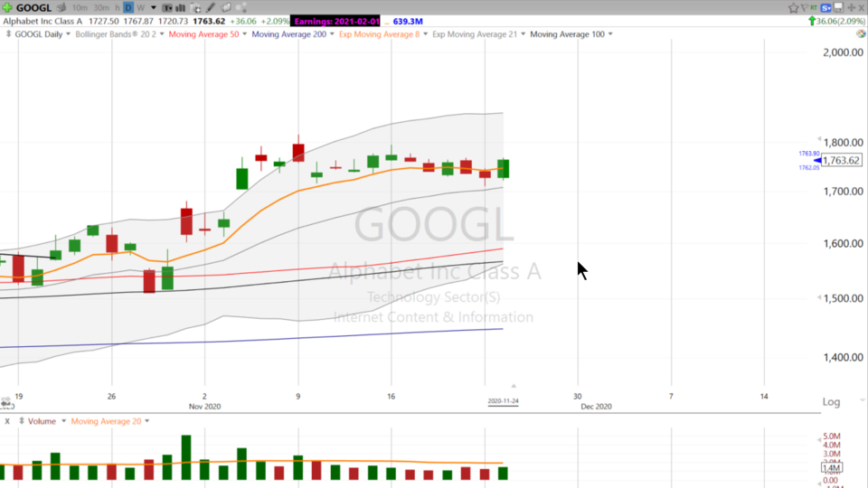This screenshot has width=868, height=488.
Task: Click the move window cross-arrows icon
Action: tap(852, 8)
